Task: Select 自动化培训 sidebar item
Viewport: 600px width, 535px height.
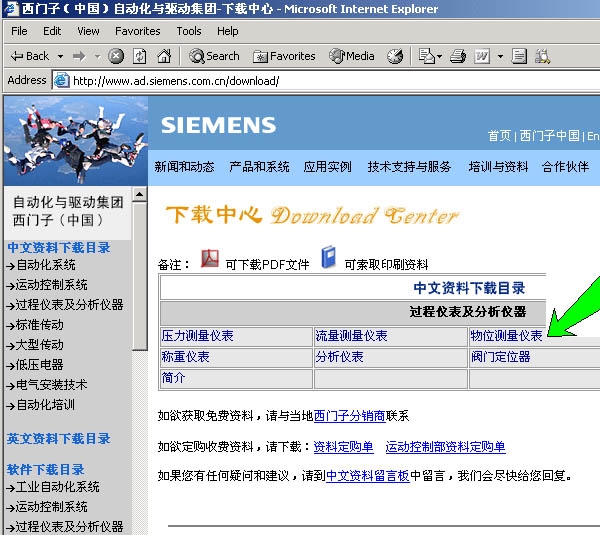Action: pyautogui.click(x=46, y=405)
